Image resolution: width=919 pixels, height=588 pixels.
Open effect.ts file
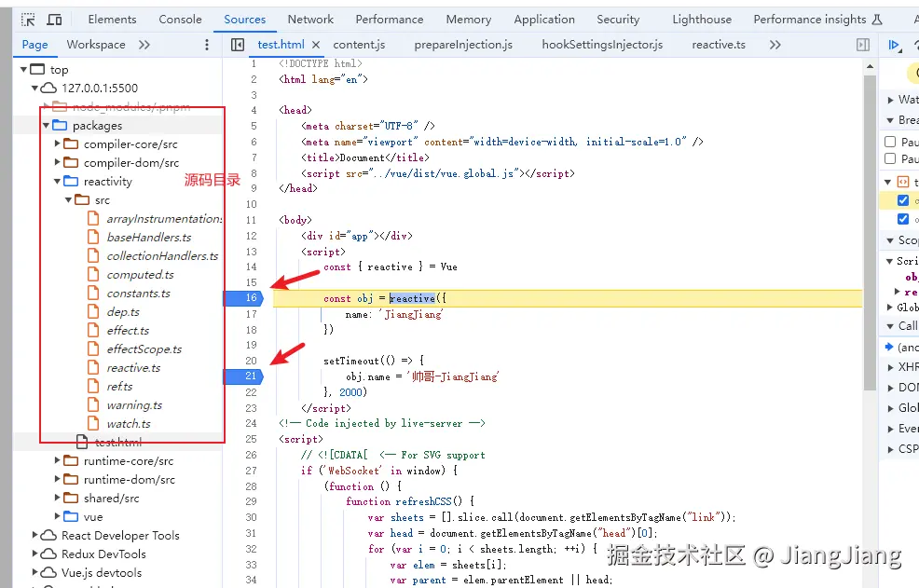(x=128, y=331)
